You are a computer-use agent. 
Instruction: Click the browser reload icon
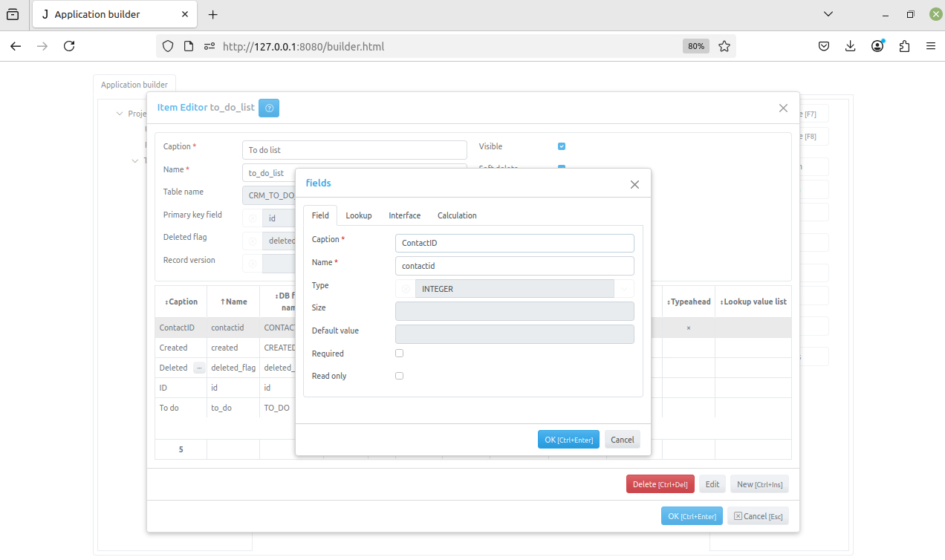(x=69, y=46)
